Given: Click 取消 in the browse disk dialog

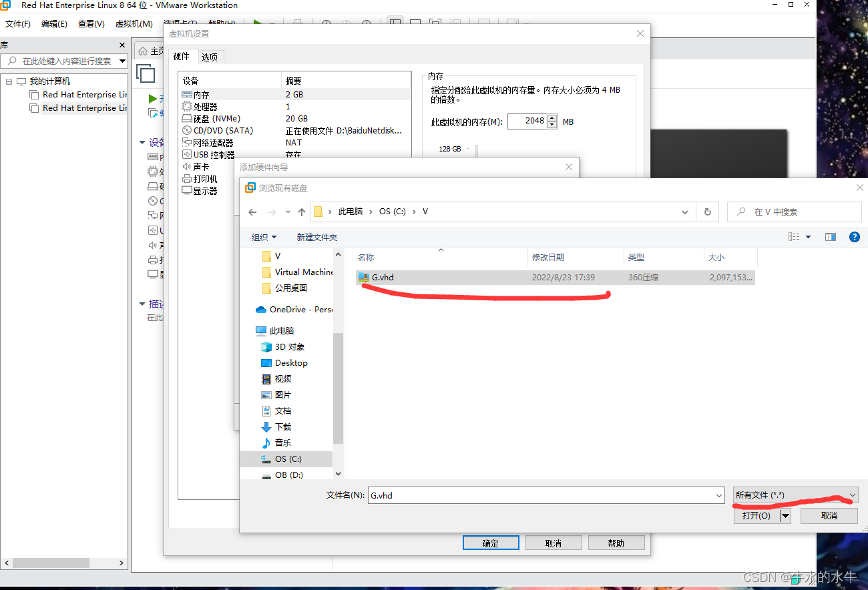Looking at the screenshot, I should 829,516.
